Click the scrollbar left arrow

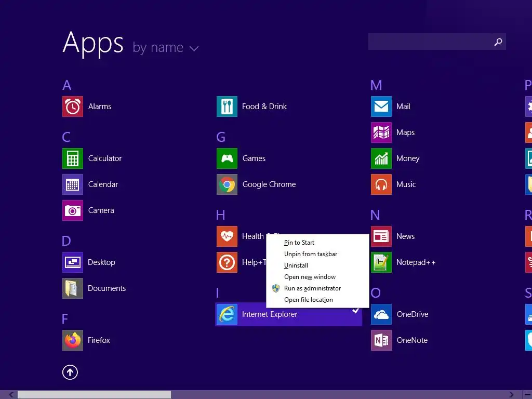11,395
